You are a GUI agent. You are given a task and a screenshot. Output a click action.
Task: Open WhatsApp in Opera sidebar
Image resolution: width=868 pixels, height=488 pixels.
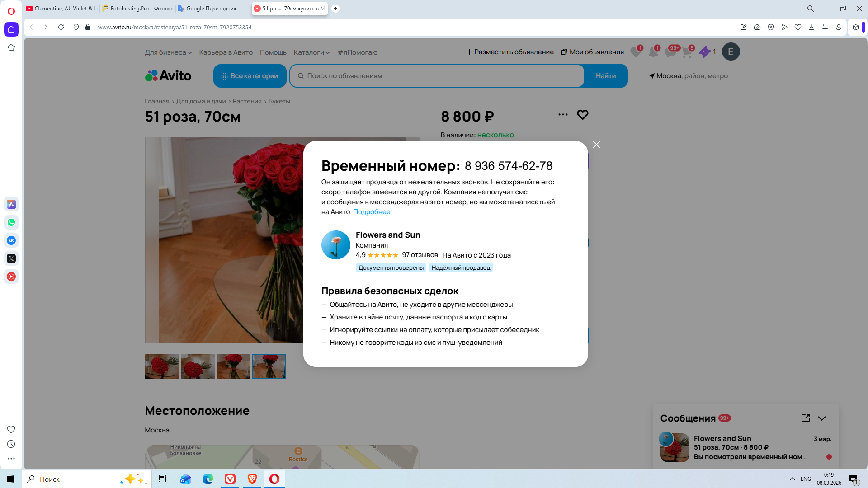[11, 222]
